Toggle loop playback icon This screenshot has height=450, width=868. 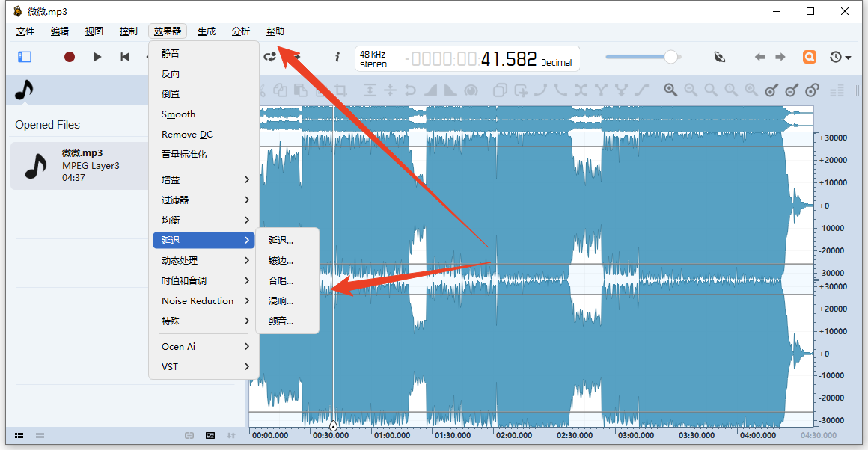(x=269, y=57)
